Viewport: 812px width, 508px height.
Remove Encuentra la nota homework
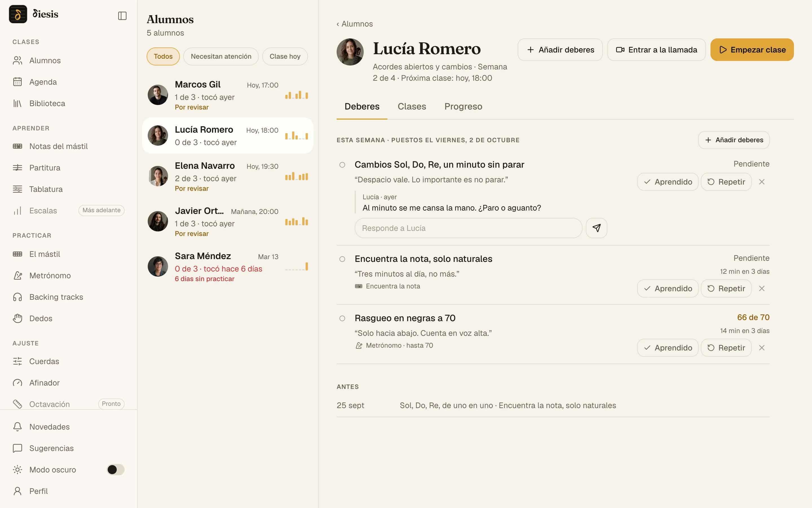[762, 289]
